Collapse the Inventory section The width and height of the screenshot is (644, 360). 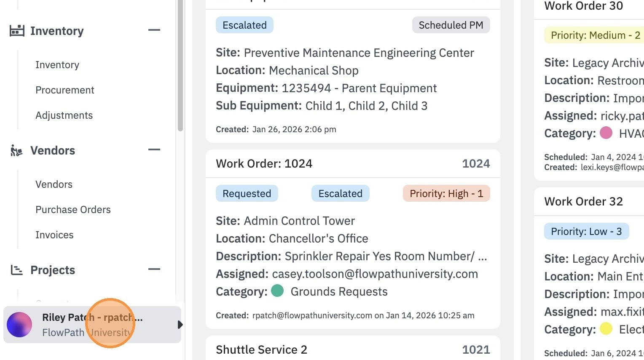tap(154, 30)
